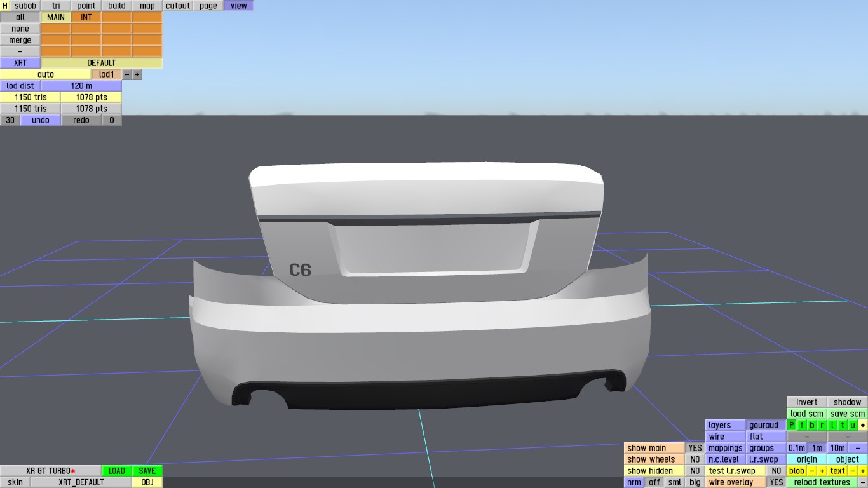Select the lod1 level button

tap(107, 74)
